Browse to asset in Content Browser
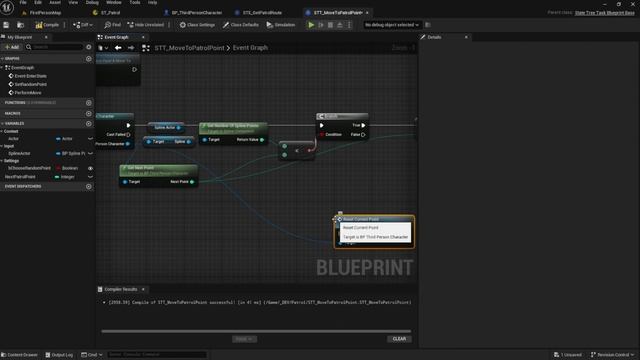Screen dimensions: 640x360 [20, 25]
